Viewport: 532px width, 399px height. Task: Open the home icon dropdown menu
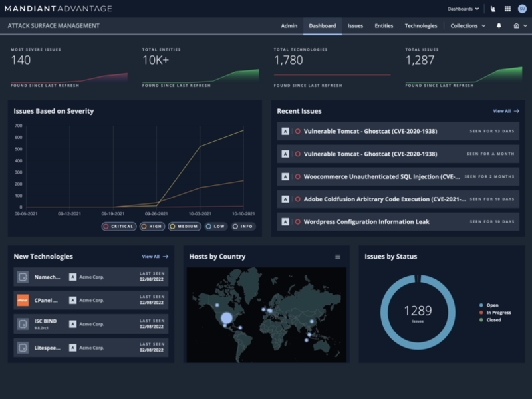[520, 26]
